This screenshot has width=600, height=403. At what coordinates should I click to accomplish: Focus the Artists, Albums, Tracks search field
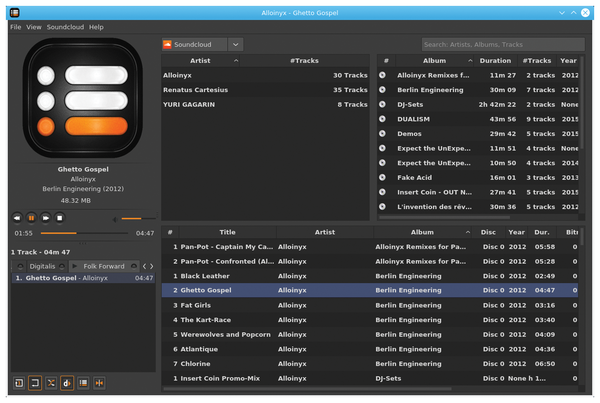503,44
